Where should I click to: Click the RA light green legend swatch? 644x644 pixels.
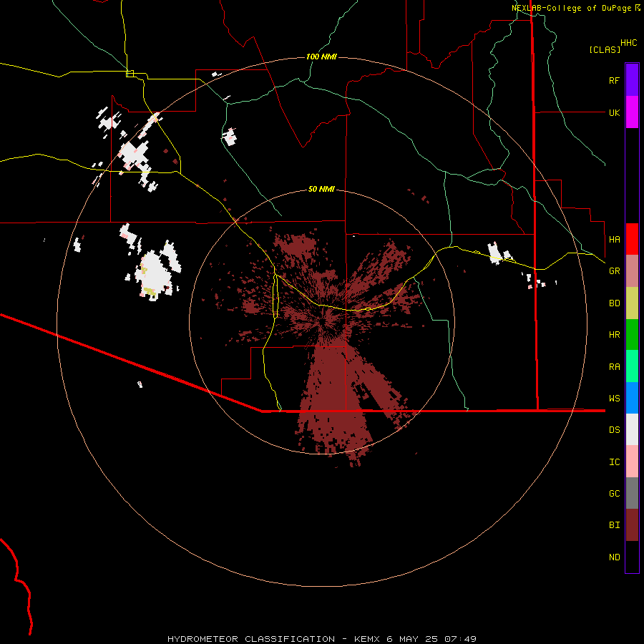(x=632, y=366)
